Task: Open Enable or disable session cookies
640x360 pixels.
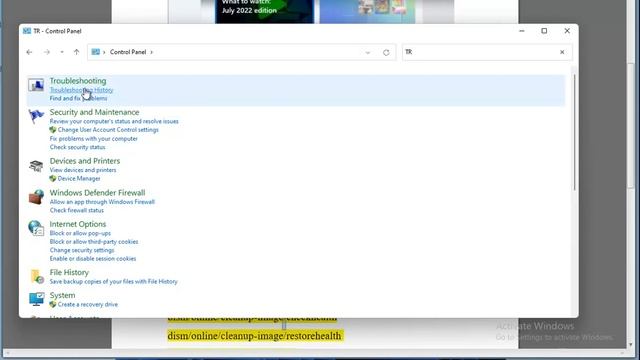Action: [x=93, y=259]
